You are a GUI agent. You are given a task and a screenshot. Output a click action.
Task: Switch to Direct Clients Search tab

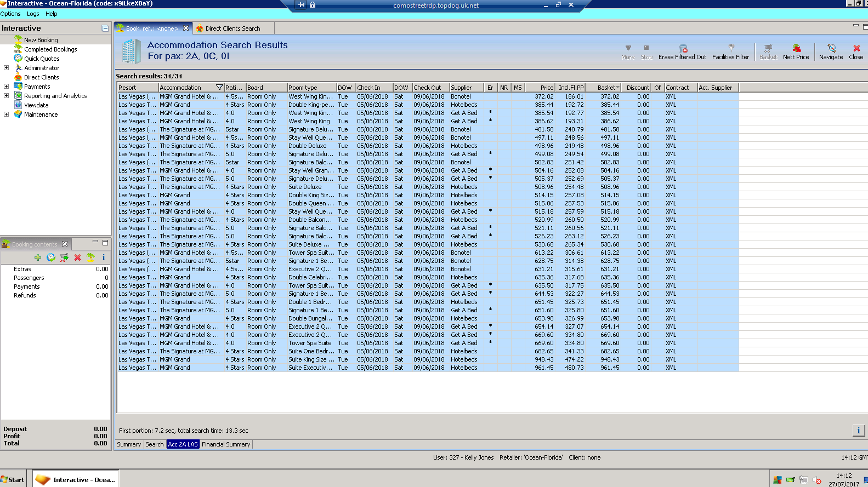(x=232, y=28)
